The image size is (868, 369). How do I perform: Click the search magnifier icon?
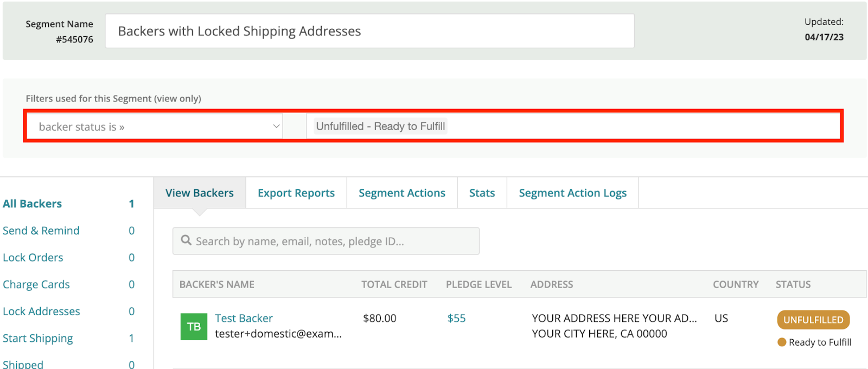(x=186, y=240)
